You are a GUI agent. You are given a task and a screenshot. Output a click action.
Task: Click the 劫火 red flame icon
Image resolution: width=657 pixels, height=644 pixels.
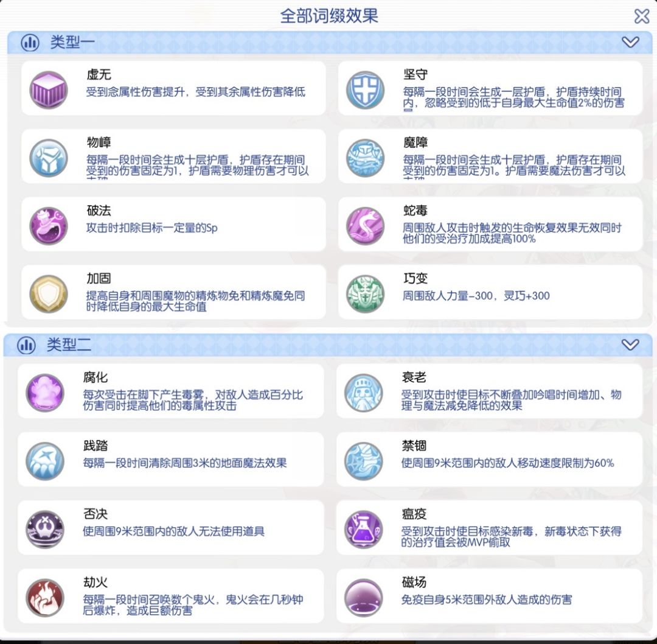(x=45, y=598)
